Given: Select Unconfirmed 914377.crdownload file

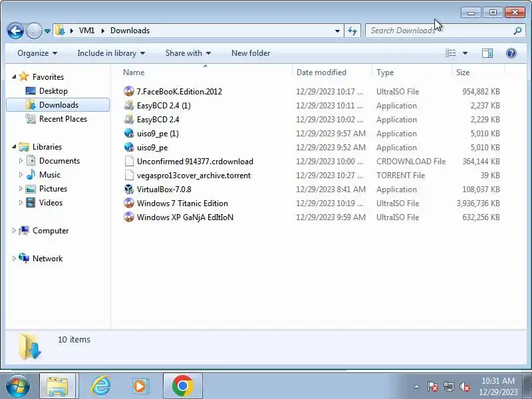Looking at the screenshot, I should click(195, 162).
